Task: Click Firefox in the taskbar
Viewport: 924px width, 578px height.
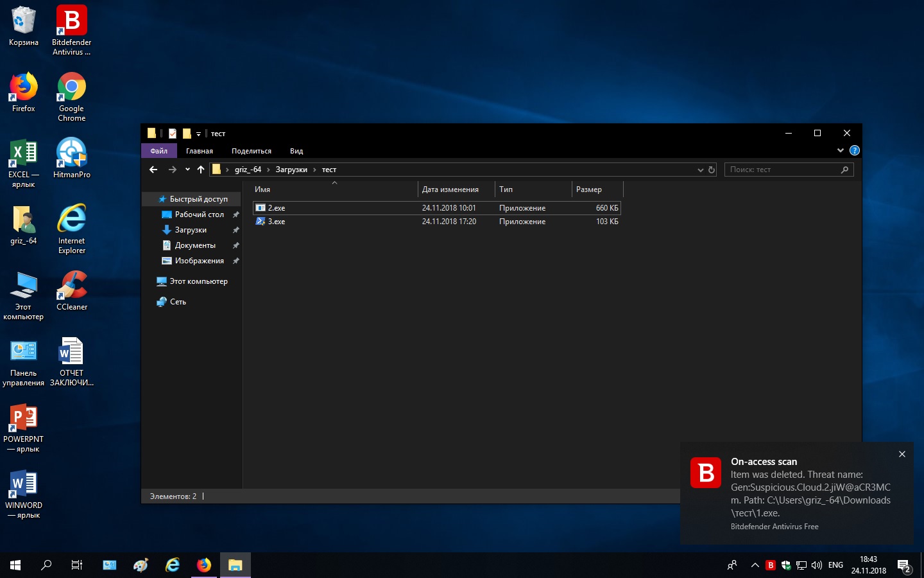Action: pos(204,565)
